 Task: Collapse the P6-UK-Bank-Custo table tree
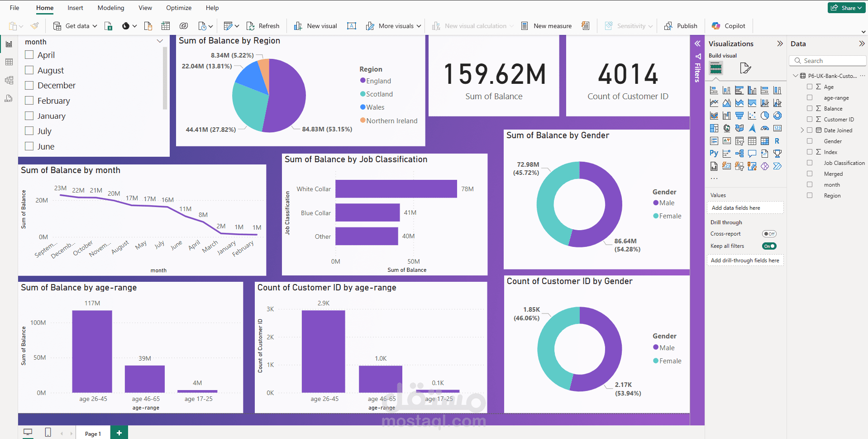[x=796, y=76]
